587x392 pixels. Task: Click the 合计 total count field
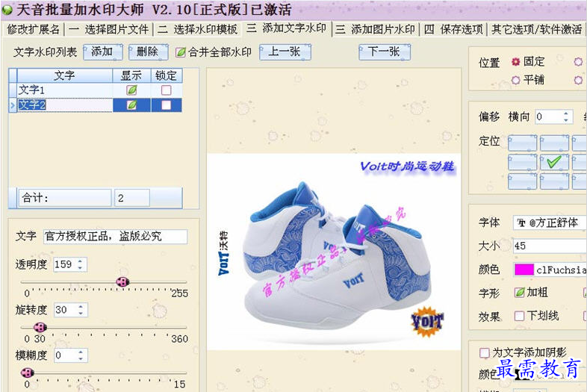pos(131,198)
